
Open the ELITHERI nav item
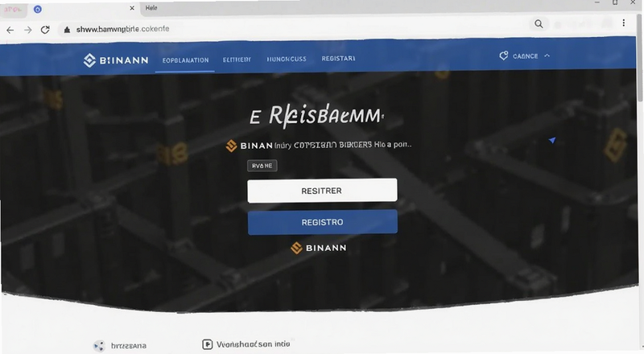pyautogui.click(x=237, y=60)
